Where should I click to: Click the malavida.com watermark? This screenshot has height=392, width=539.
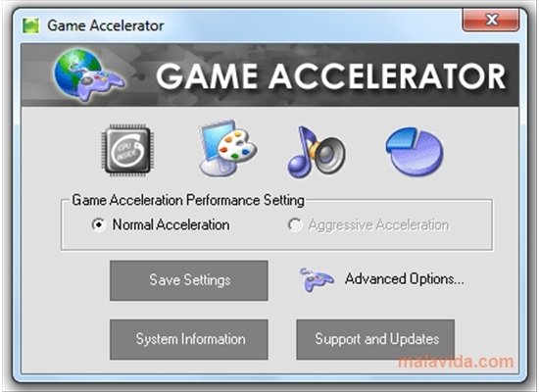tap(456, 362)
